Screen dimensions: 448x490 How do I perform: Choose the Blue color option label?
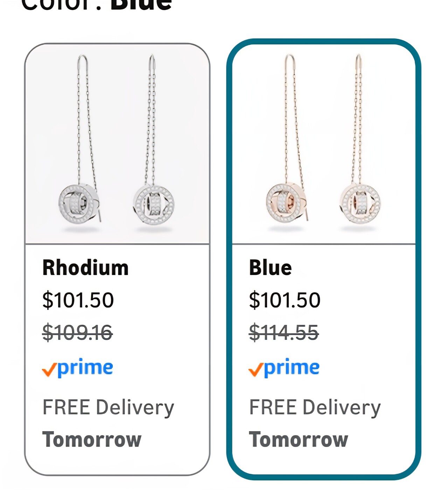coord(270,268)
